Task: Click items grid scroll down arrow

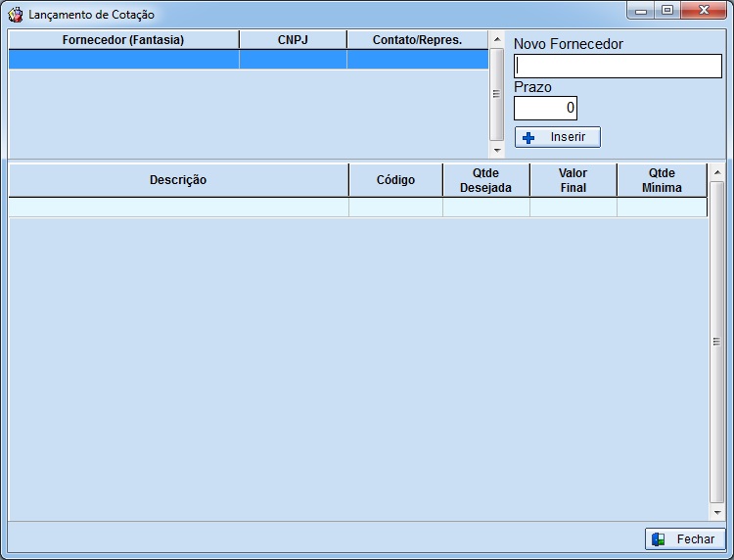Action: [717, 512]
